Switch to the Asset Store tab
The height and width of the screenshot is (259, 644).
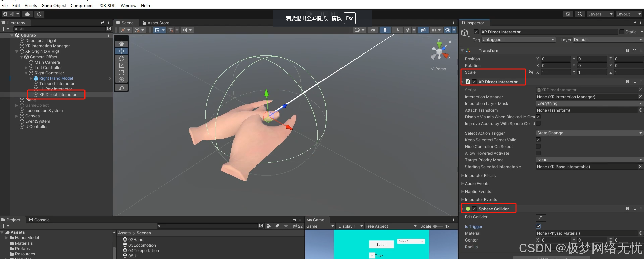(156, 23)
